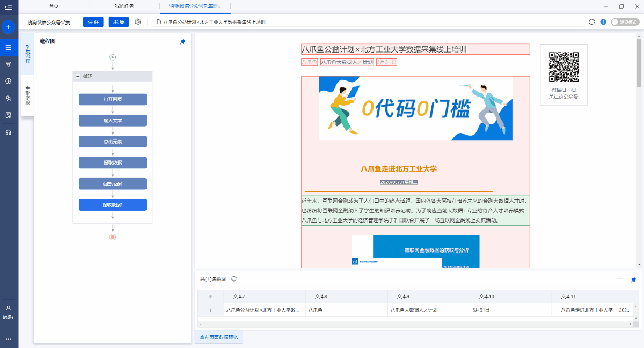Select the 搜狗微信公众号采集 task tab

click(x=195, y=6)
